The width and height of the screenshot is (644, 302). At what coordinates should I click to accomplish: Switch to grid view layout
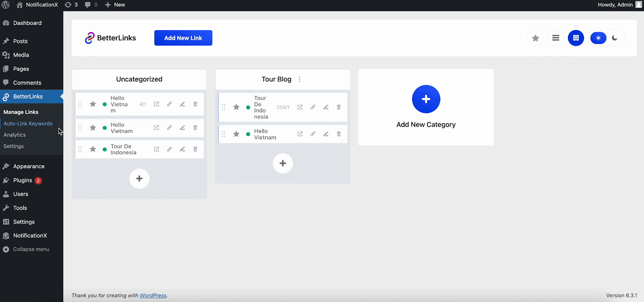pos(576,38)
